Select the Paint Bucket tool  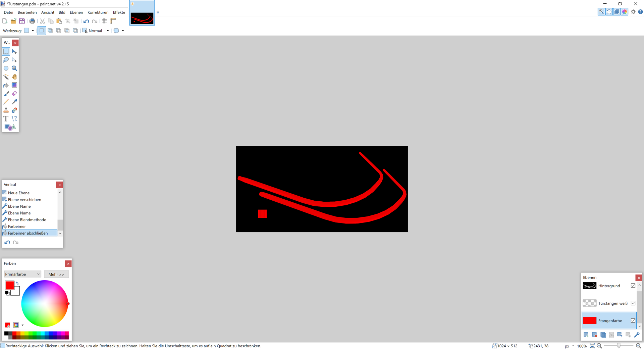(6, 85)
